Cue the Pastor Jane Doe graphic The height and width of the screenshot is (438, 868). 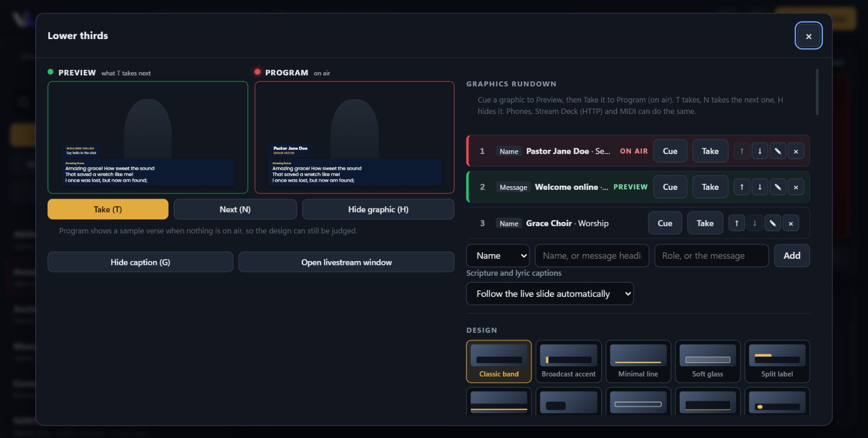point(670,151)
